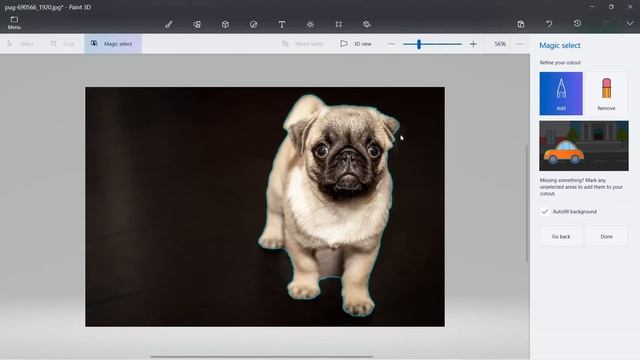Open the Canvas tool

coord(338,24)
